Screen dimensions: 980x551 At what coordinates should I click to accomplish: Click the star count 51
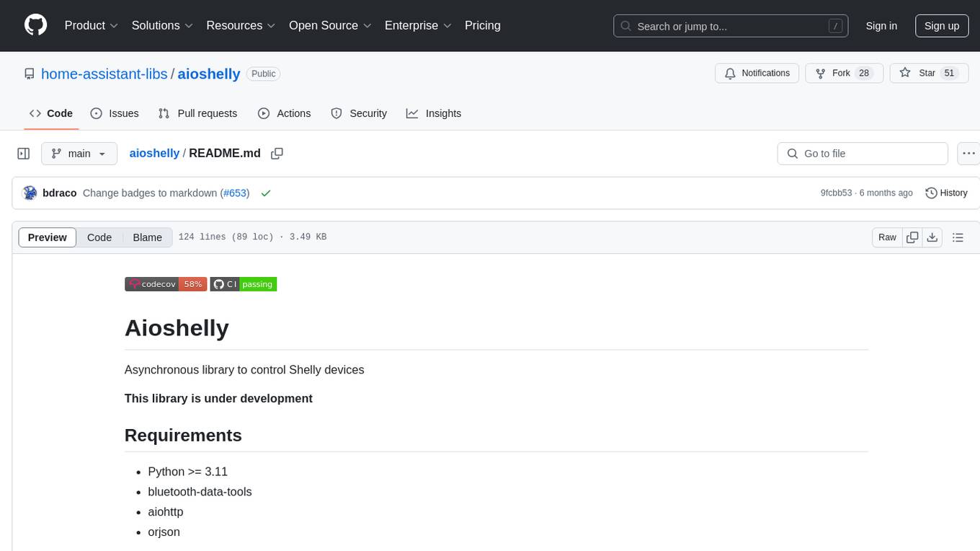(x=949, y=73)
